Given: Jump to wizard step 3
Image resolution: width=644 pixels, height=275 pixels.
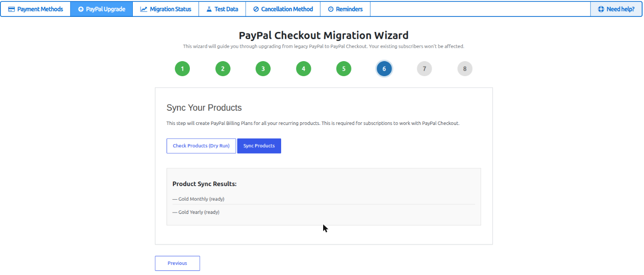Looking at the screenshot, I should point(263,69).
